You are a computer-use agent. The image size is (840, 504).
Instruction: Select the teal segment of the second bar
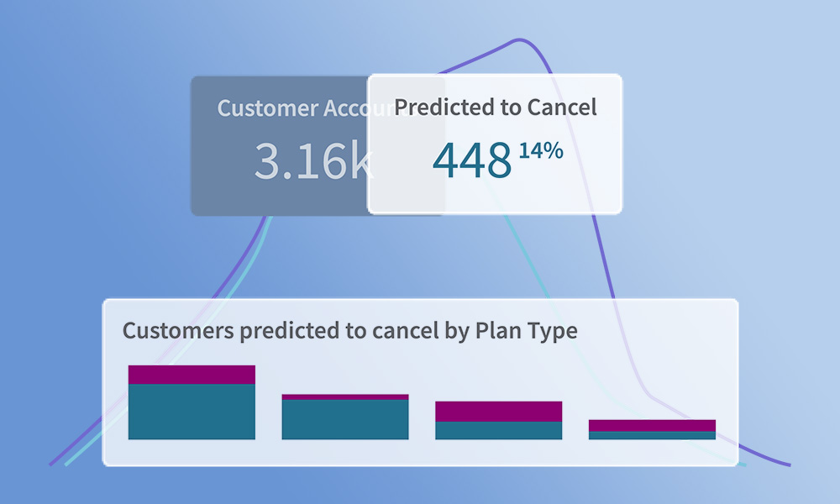tap(345, 419)
